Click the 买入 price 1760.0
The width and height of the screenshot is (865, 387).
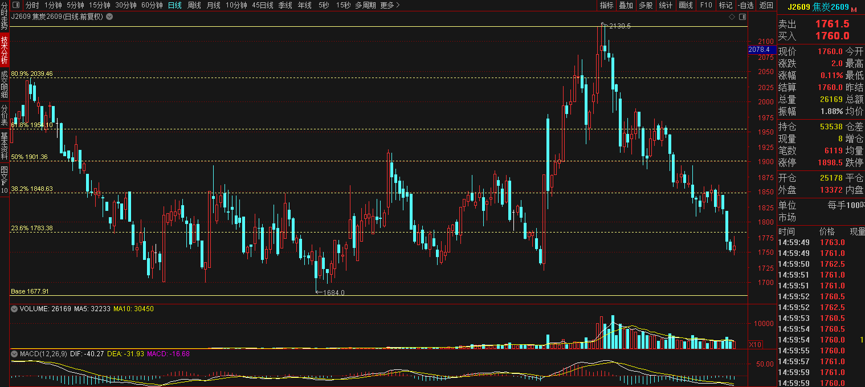click(832, 36)
